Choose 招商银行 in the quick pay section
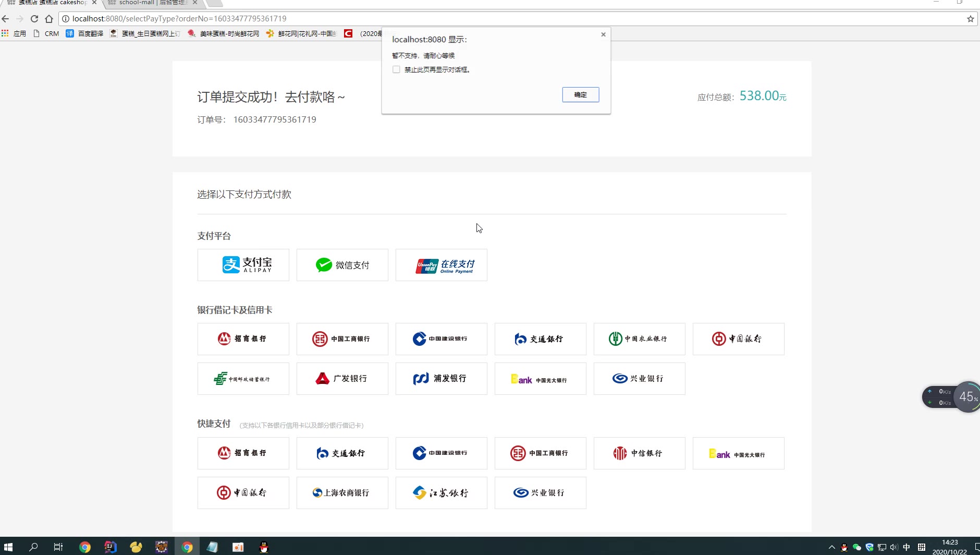Viewport: 980px width, 555px height. pyautogui.click(x=243, y=453)
